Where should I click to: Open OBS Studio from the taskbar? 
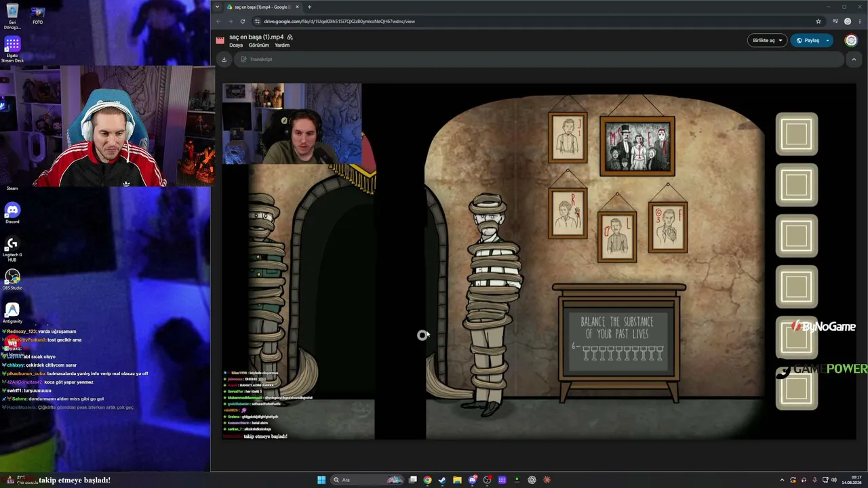click(488, 480)
